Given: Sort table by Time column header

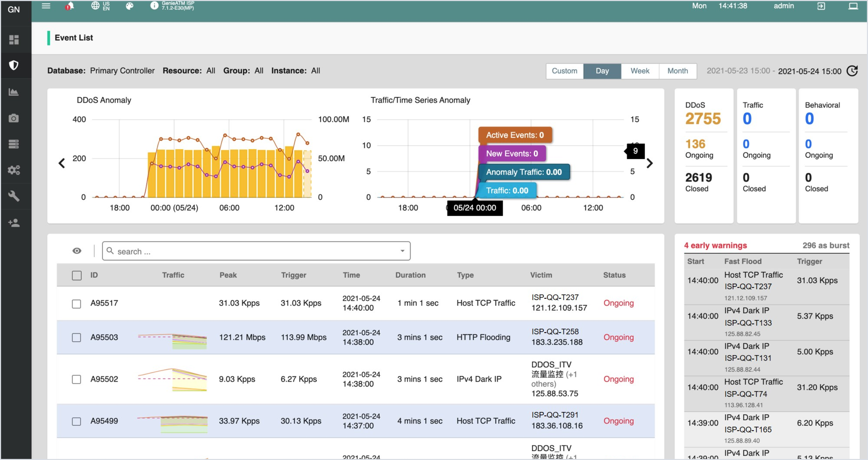Looking at the screenshot, I should (x=352, y=275).
